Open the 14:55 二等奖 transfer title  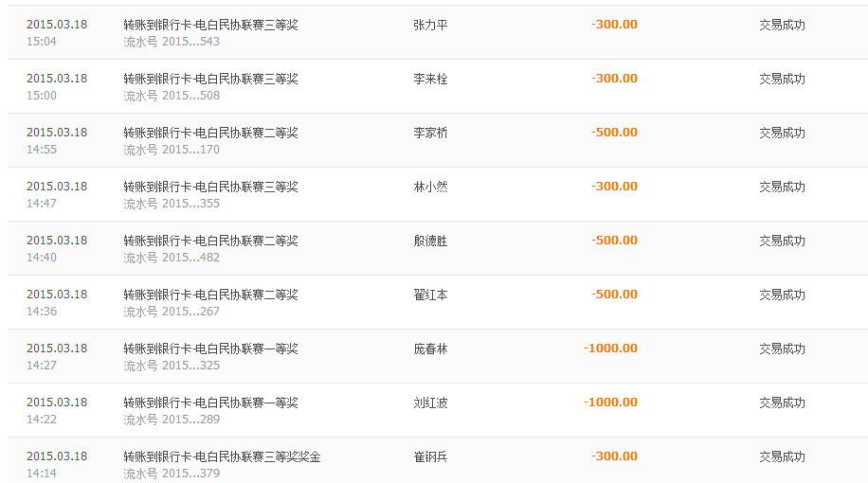(x=210, y=133)
